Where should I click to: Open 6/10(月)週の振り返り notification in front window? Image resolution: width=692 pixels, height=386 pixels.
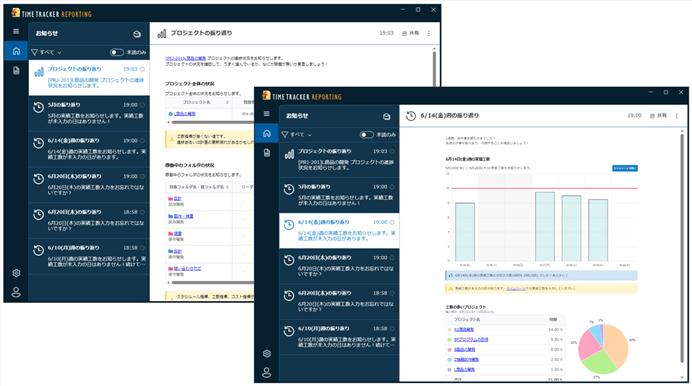[339, 337]
